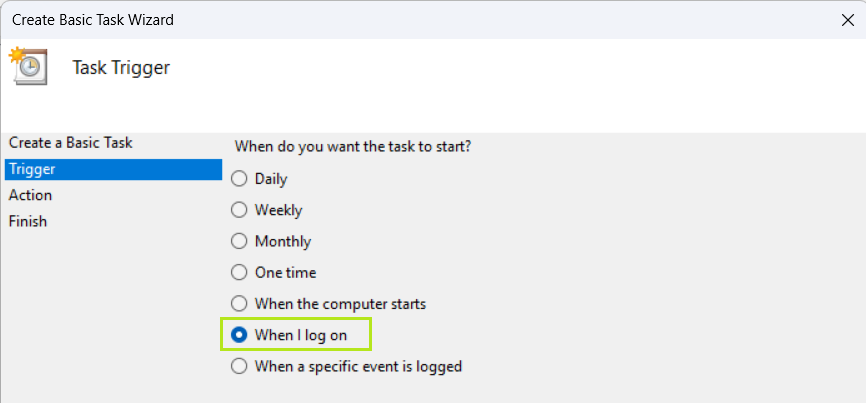Jump to the Finish step
Image resolution: width=866 pixels, height=403 pixels.
(28, 221)
